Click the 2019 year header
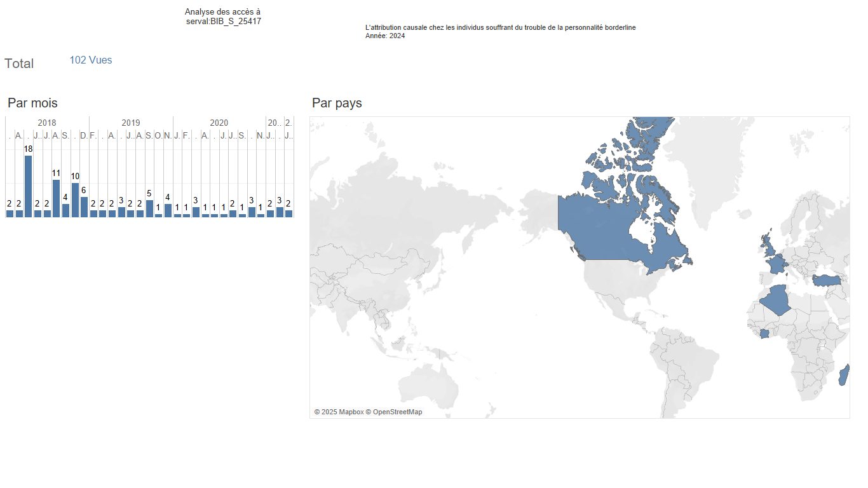The height and width of the screenshot is (488, 868). (131, 123)
